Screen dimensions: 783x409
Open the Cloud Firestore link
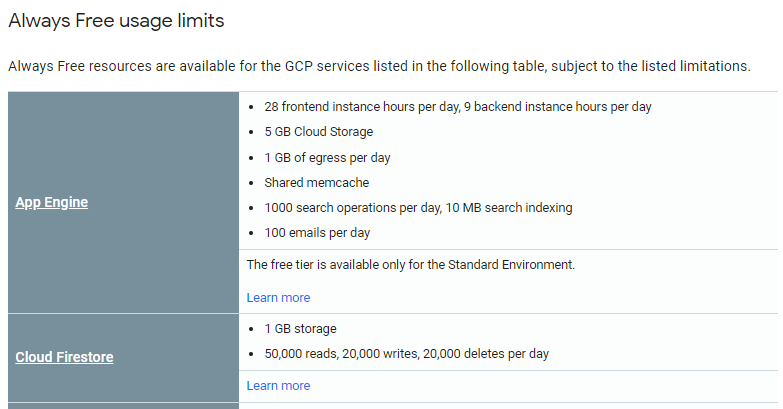point(64,357)
